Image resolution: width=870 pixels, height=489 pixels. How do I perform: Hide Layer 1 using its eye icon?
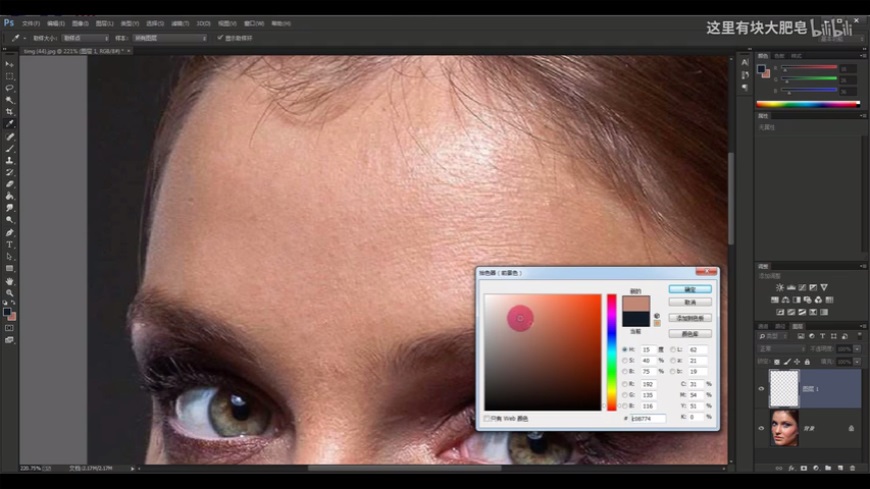pos(762,389)
